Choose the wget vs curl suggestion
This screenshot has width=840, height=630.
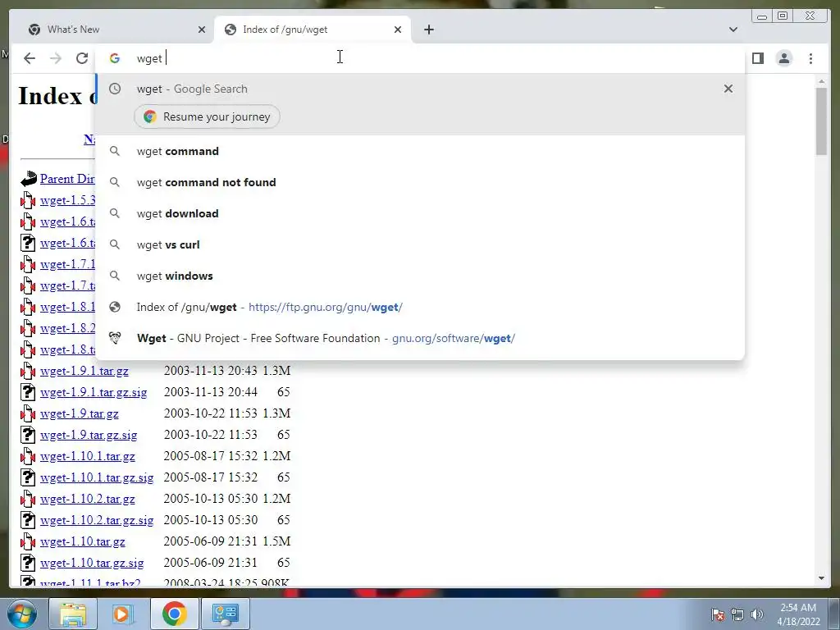point(421,244)
